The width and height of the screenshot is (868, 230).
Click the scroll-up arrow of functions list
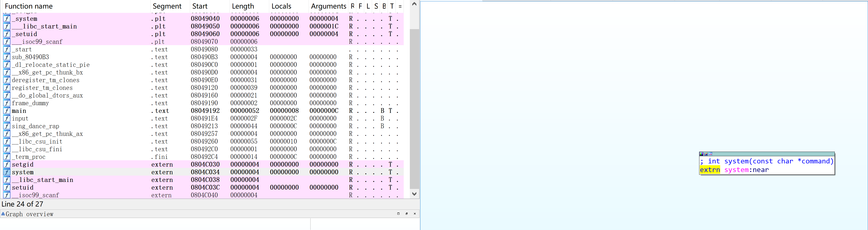pyautogui.click(x=415, y=4)
